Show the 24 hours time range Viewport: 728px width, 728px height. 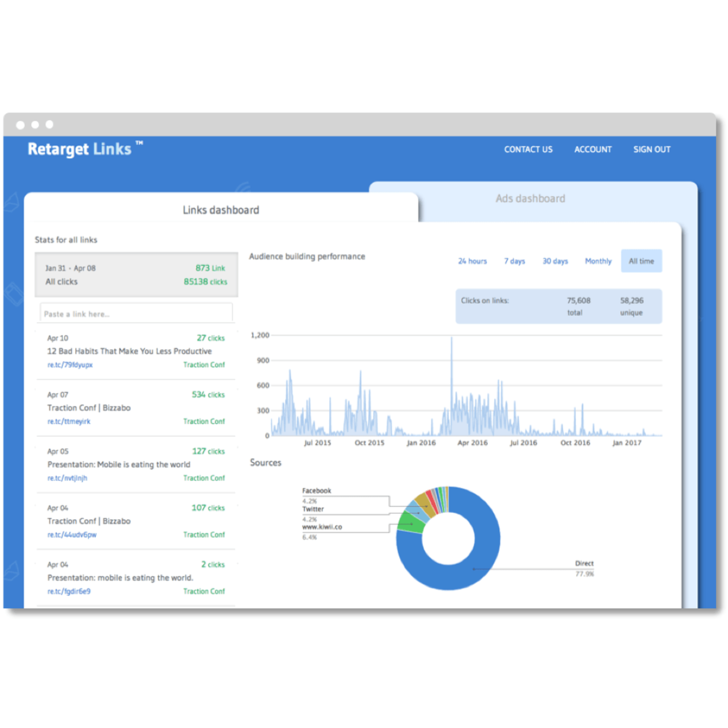(472, 261)
